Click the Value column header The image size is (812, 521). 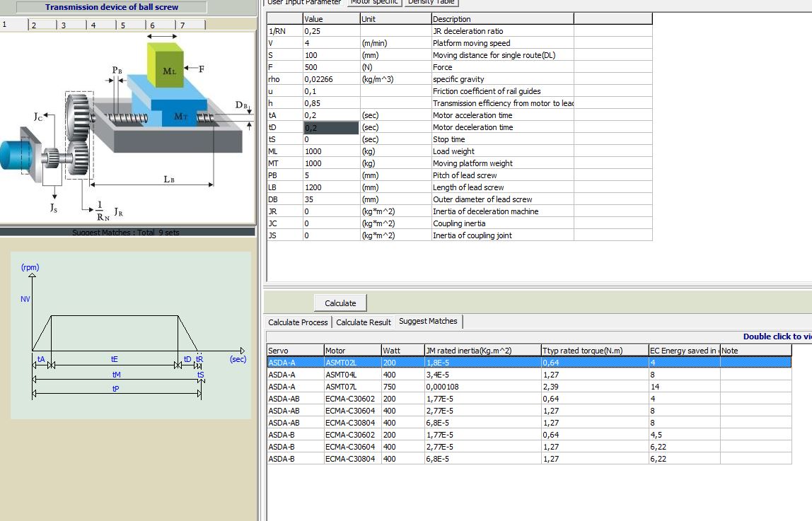point(332,18)
